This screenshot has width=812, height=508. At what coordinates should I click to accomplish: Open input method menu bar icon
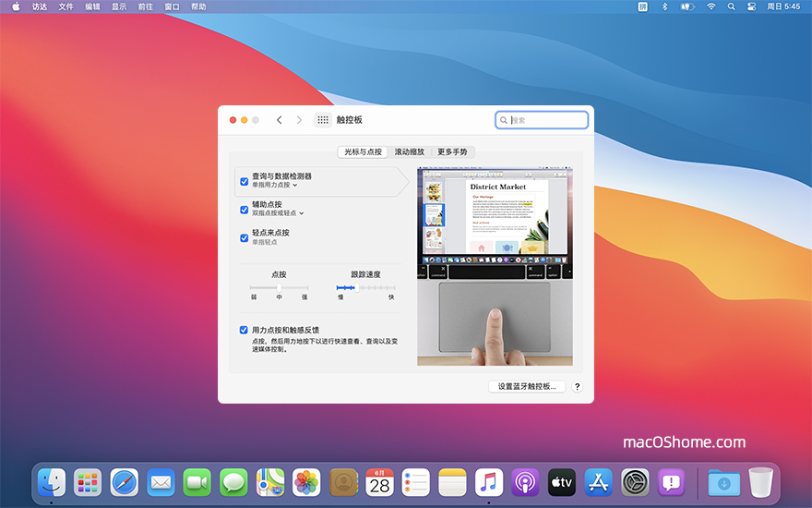tap(642, 6)
